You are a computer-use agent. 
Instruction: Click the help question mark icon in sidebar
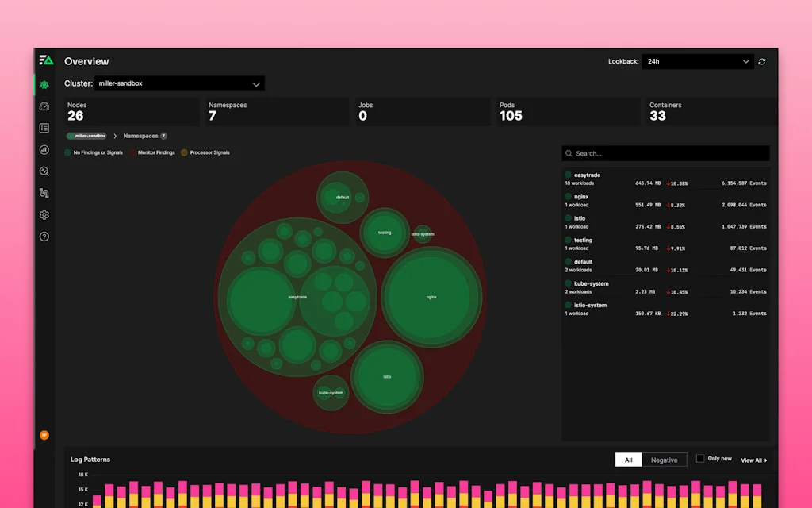pyautogui.click(x=44, y=236)
